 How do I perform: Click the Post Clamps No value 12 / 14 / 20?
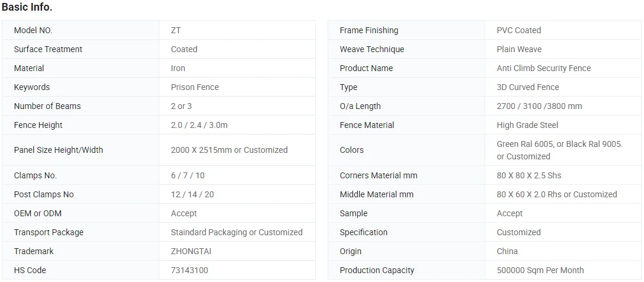click(x=192, y=194)
